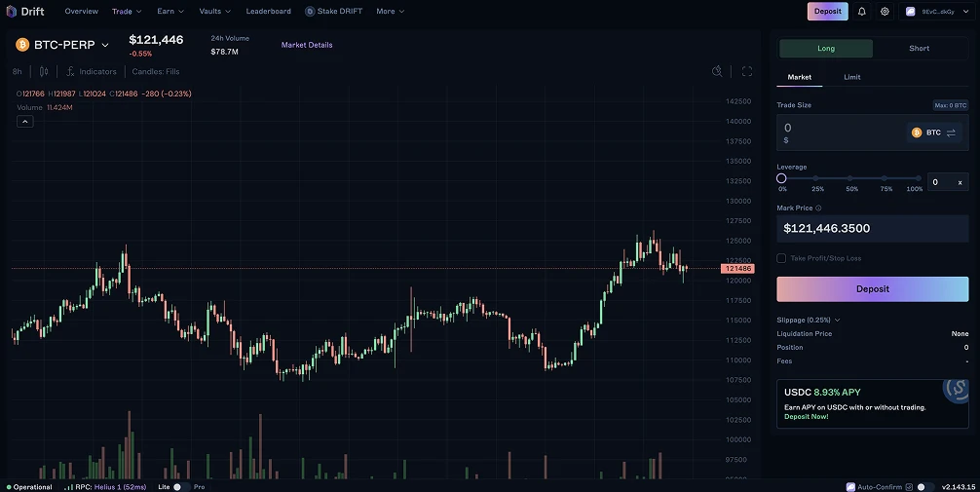Open settings gear icon
This screenshot has width=980, height=492.
point(885,12)
